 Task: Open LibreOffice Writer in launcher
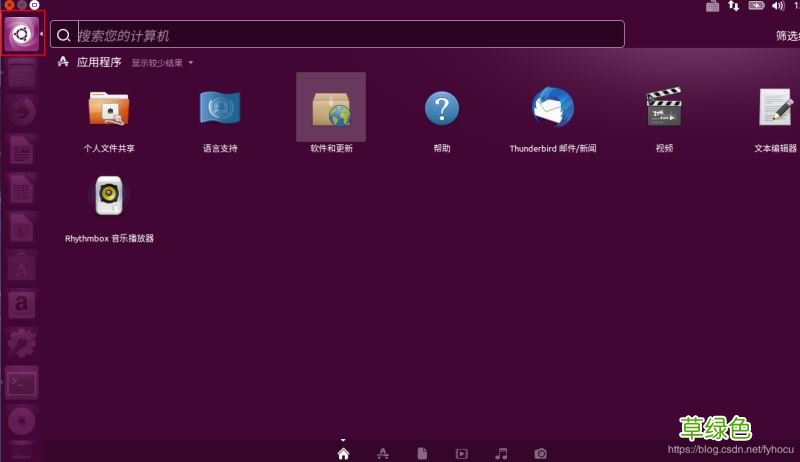(x=21, y=149)
